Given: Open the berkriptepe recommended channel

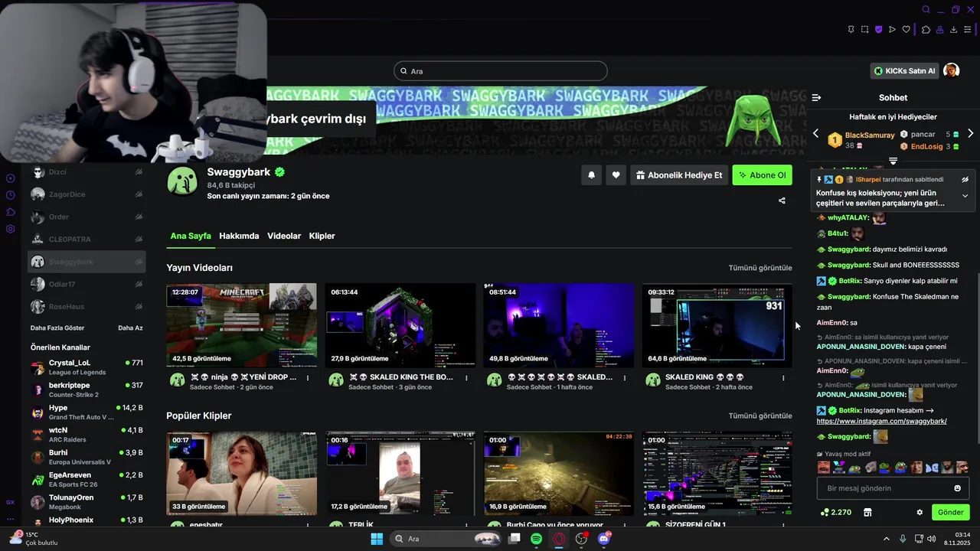Looking at the screenshot, I should 87,390.
